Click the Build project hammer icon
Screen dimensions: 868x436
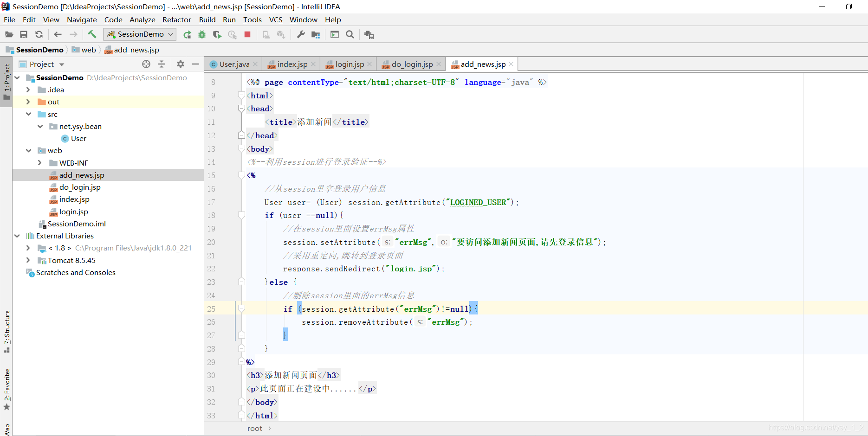click(x=92, y=34)
